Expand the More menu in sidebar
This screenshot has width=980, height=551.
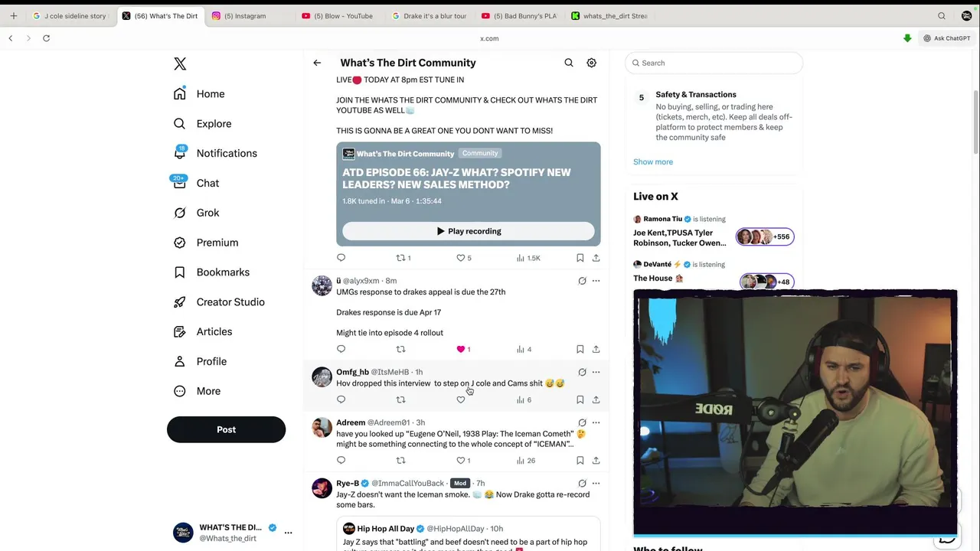(197, 391)
